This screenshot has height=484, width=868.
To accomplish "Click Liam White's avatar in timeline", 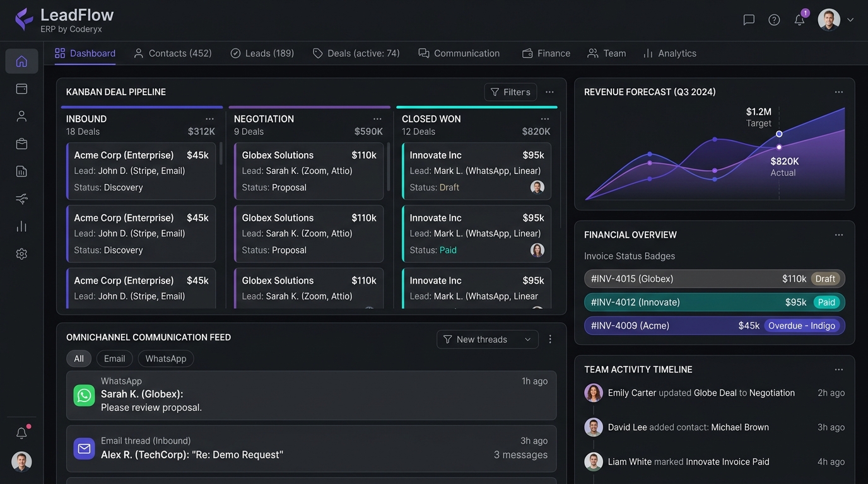I will pos(594,462).
